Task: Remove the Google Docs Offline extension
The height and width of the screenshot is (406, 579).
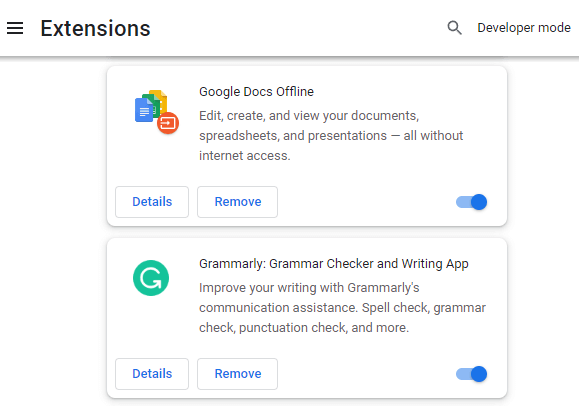Action: (237, 202)
